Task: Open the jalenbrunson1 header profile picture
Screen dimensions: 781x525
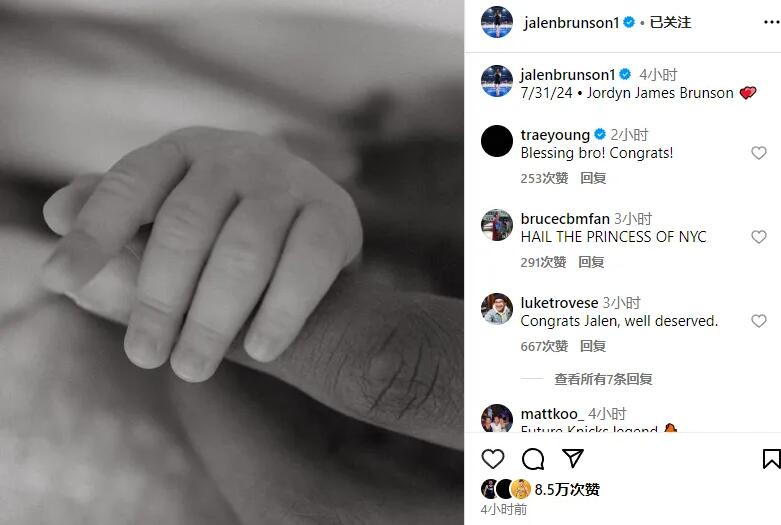Action: pyautogui.click(x=497, y=22)
